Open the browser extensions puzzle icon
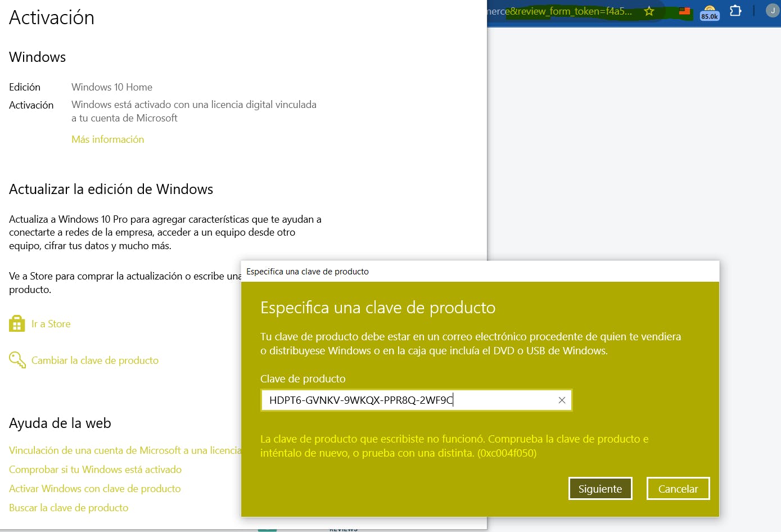This screenshot has height=532, width=781. click(735, 11)
